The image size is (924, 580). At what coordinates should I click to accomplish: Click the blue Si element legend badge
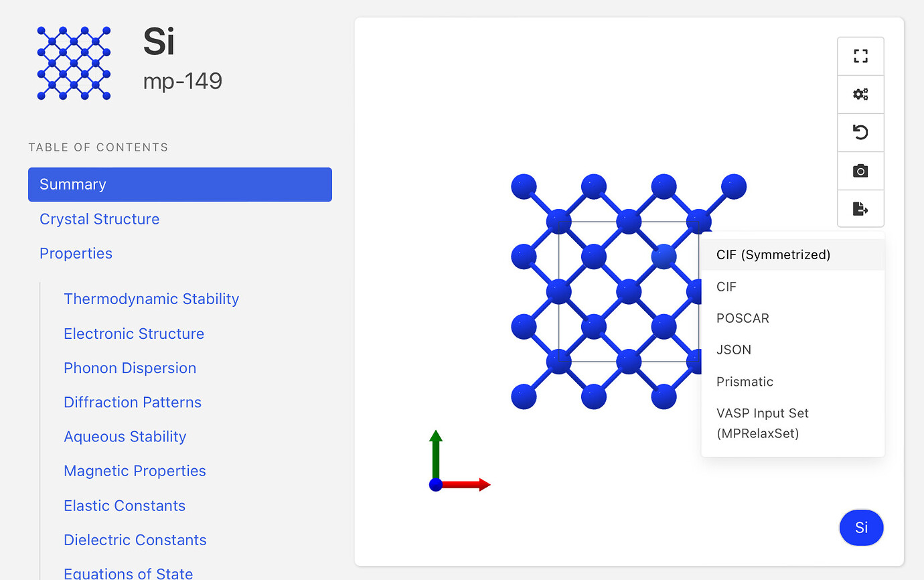[x=861, y=527]
